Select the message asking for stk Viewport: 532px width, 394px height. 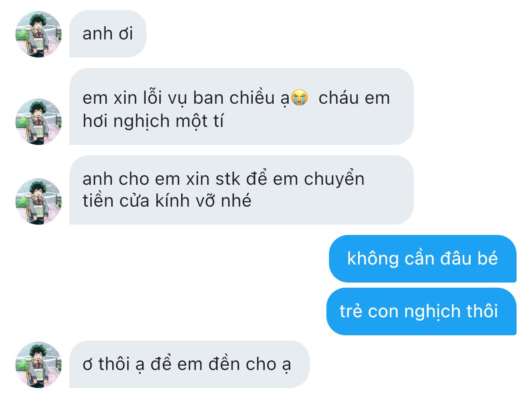tap(241, 190)
